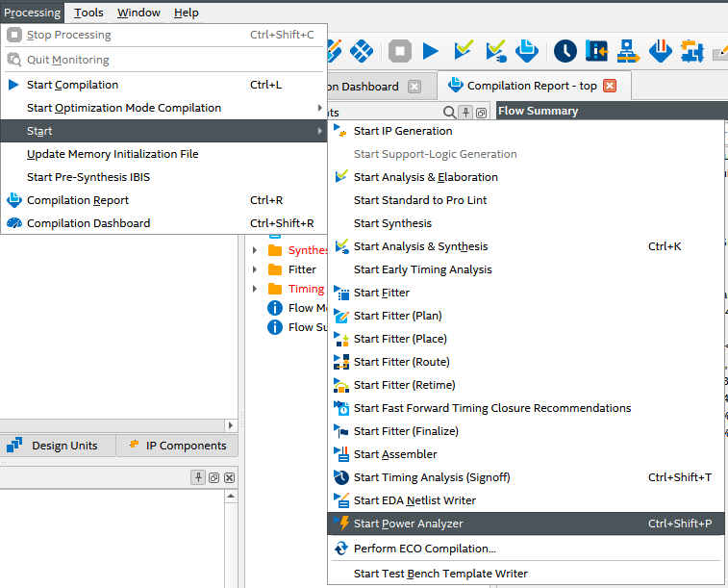Open the Tools menu
This screenshot has height=588, width=728.
pyautogui.click(x=88, y=13)
